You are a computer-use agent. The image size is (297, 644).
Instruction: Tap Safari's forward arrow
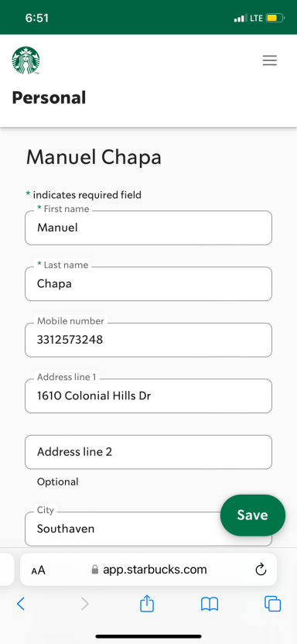click(x=84, y=604)
